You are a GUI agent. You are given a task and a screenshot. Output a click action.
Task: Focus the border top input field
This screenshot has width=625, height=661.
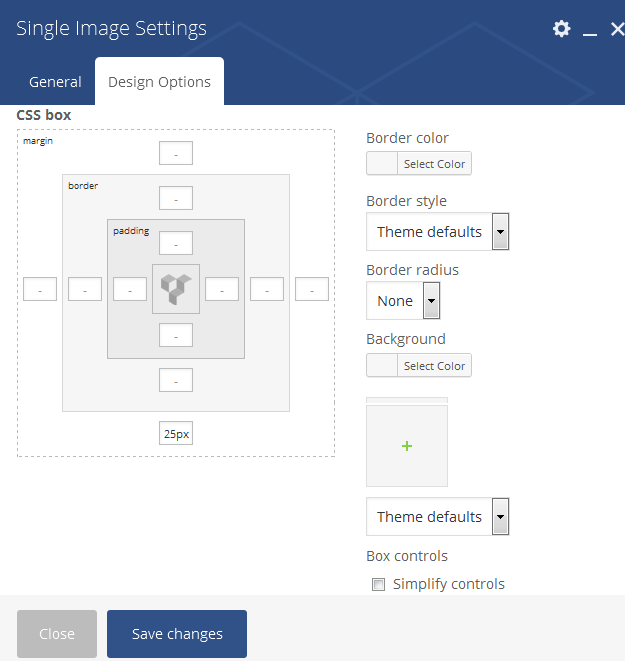coord(176,198)
